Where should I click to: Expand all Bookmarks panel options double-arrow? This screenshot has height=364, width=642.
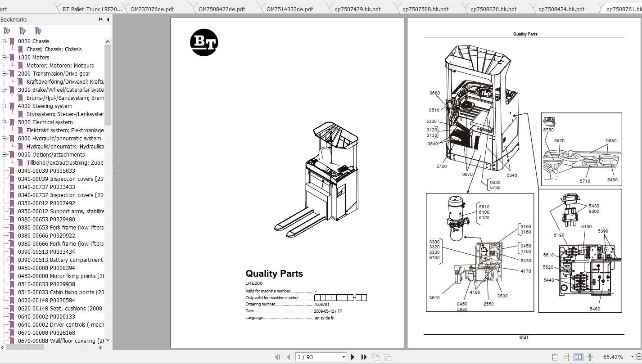coord(101,19)
